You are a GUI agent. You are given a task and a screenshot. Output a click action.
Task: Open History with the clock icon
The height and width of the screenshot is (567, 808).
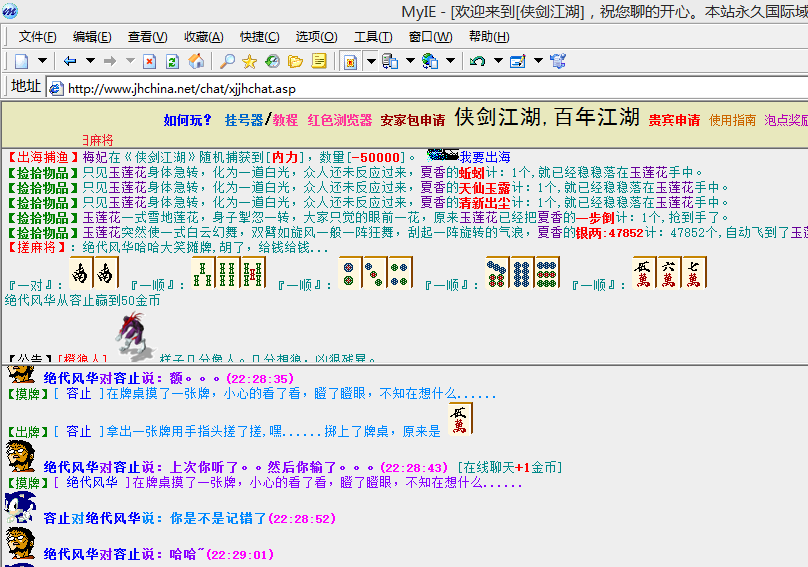tap(272, 61)
